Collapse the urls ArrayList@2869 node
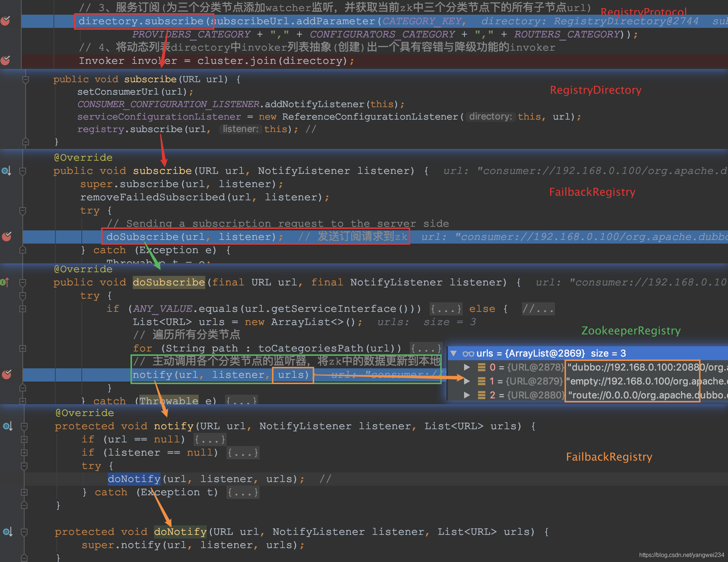 [x=454, y=354]
